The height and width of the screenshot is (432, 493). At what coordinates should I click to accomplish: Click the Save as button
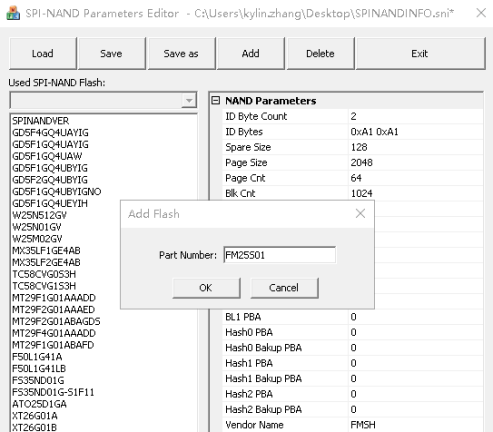(x=181, y=54)
